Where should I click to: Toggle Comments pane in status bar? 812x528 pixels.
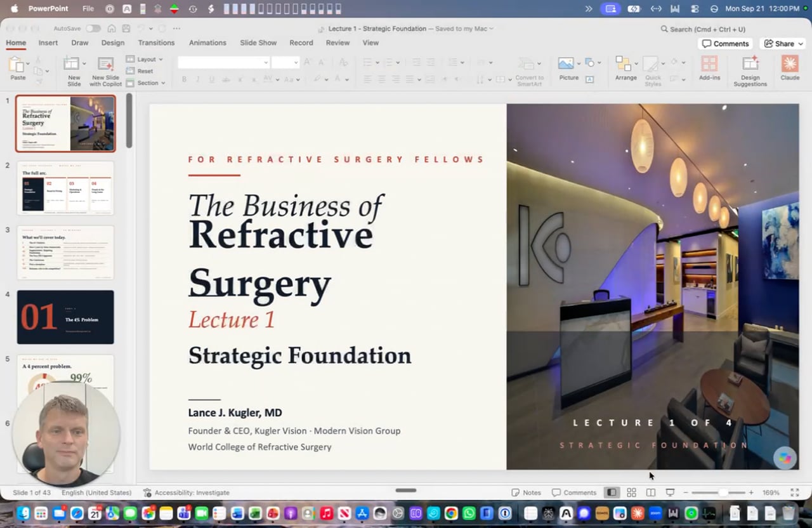point(574,492)
